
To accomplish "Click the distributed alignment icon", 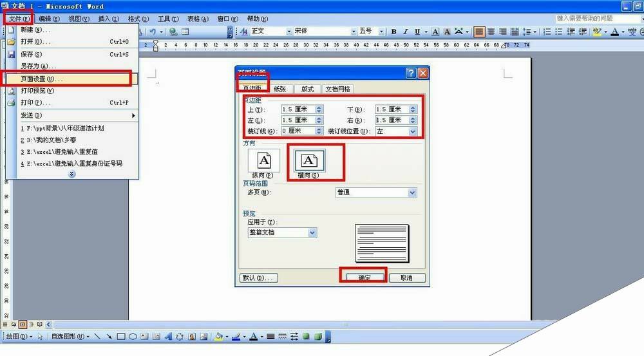I will [x=515, y=31].
